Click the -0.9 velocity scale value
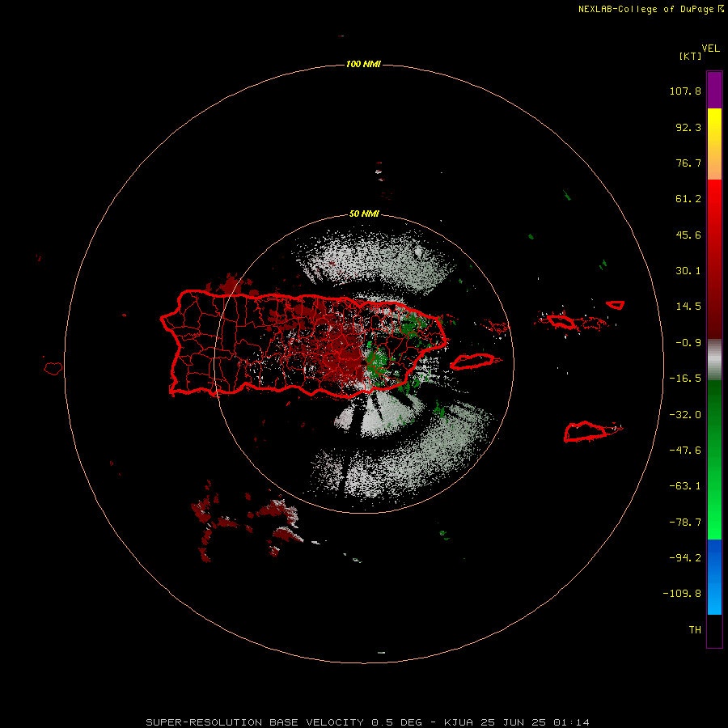 coord(688,343)
